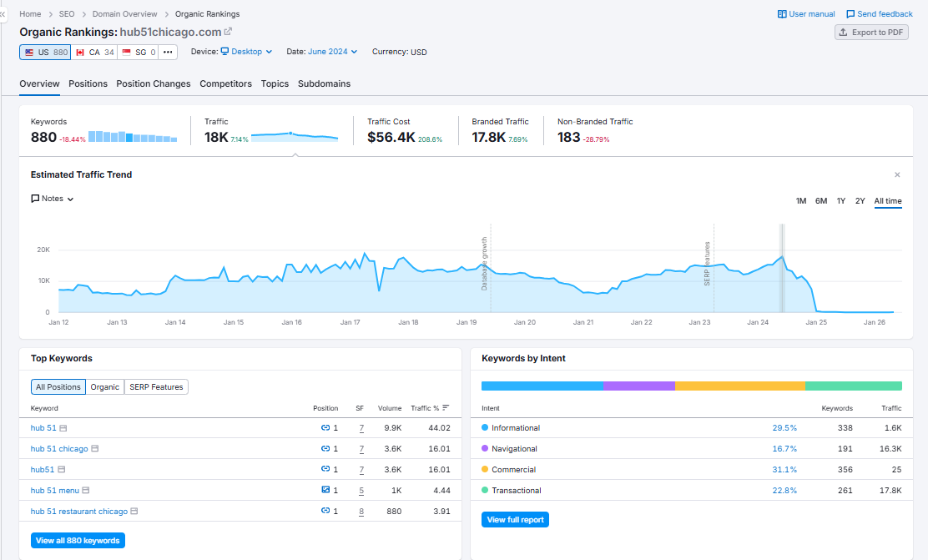
Task: Open the Subdomains tab
Action: [324, 83]
